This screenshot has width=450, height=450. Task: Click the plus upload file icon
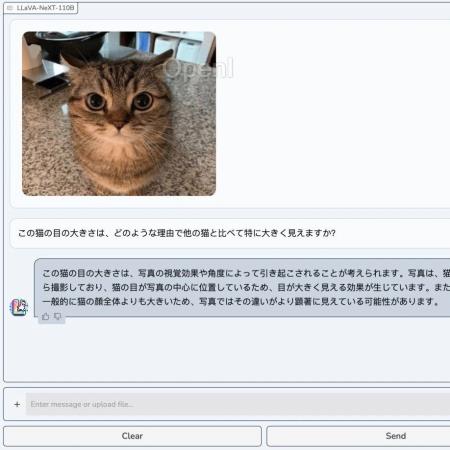point(17,404)
